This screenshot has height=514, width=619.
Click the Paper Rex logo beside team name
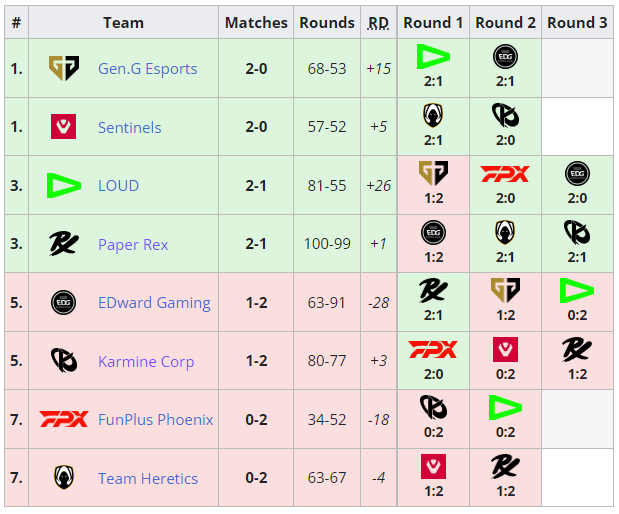pos(64,244)
